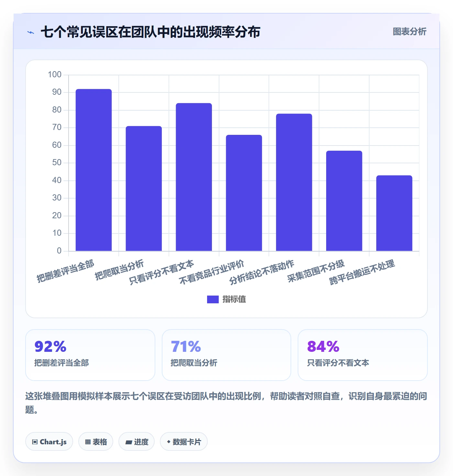Screen dimensions: 453x476
Task: Click the description paragraph starting 这张堆叠图
Action: point(226,403)
